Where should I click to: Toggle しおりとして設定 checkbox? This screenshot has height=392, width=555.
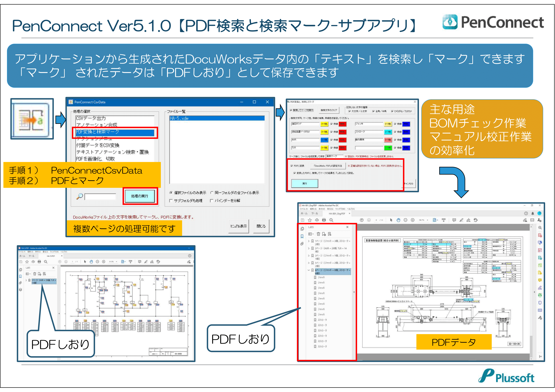pyautogui.click(x=294, y=173)
